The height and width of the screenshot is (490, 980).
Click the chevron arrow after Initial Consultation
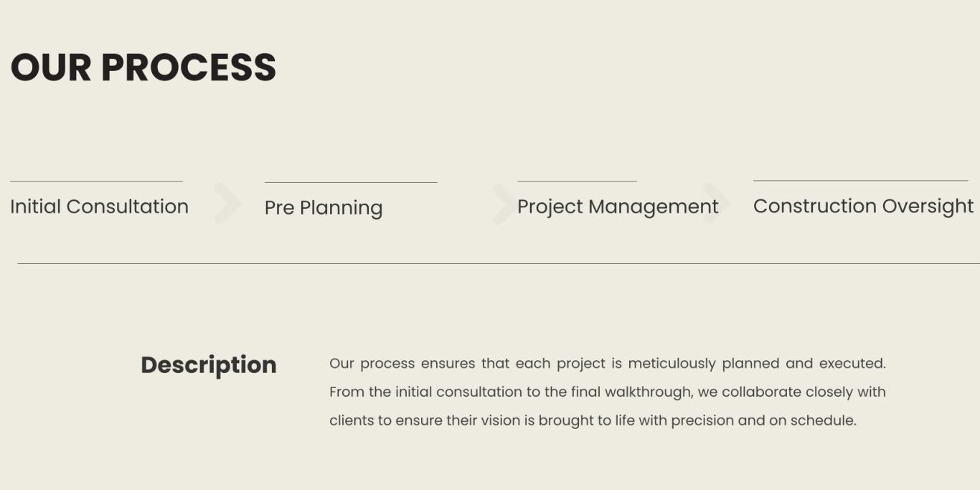click(x=227, y=204)
